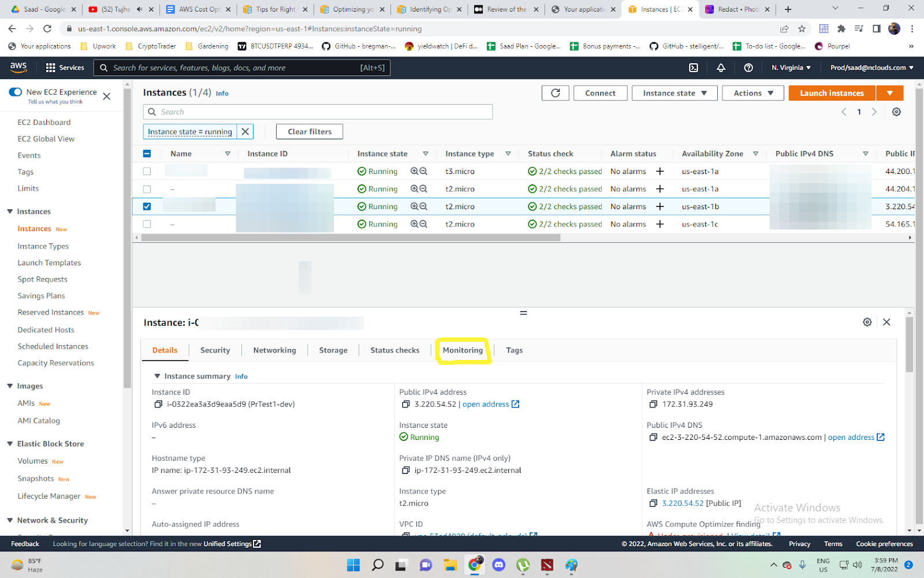Switch to the Monitoring tab
This screenshot has width=924, height=578.
[463, 350]
